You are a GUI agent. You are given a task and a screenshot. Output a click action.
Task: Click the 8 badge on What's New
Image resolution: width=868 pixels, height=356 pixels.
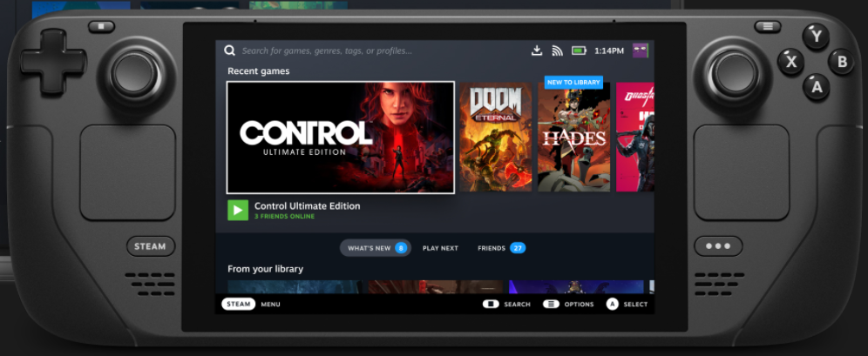coord(401,248)
